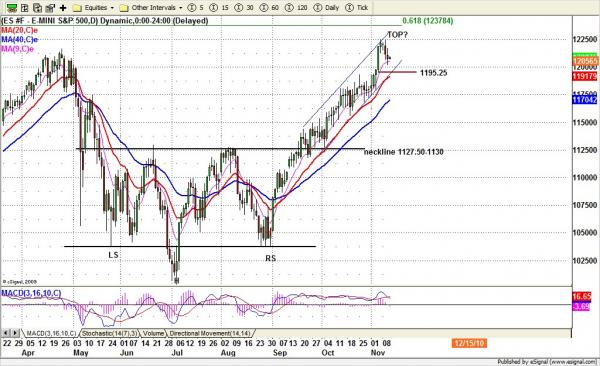The width and height of the screenshot is (600, 366).
Task: Switch chart to Daily interval
Action: (326, 8)
